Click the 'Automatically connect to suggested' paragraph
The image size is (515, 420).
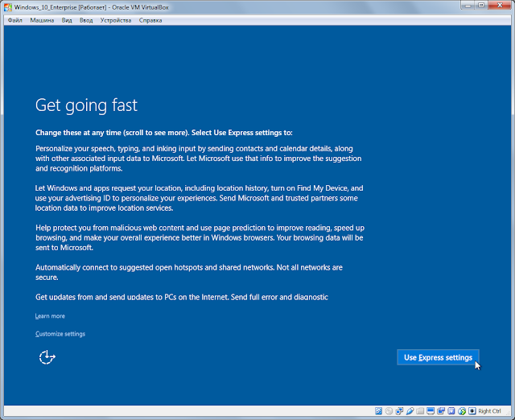189,272
